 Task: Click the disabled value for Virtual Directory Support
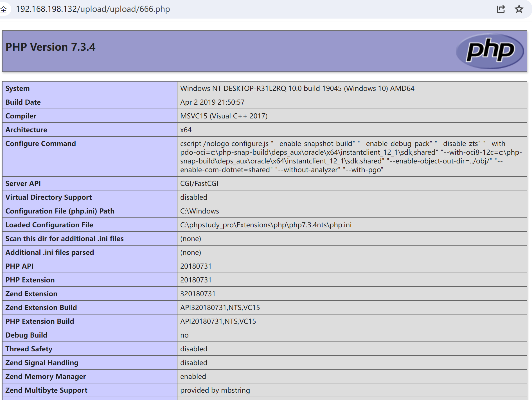pyautogui.click(x=194, y=197)
